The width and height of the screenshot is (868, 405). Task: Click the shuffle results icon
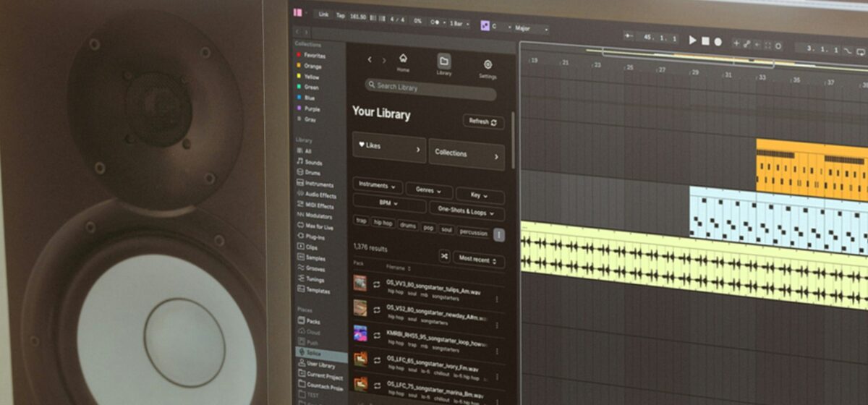(443, 256)
